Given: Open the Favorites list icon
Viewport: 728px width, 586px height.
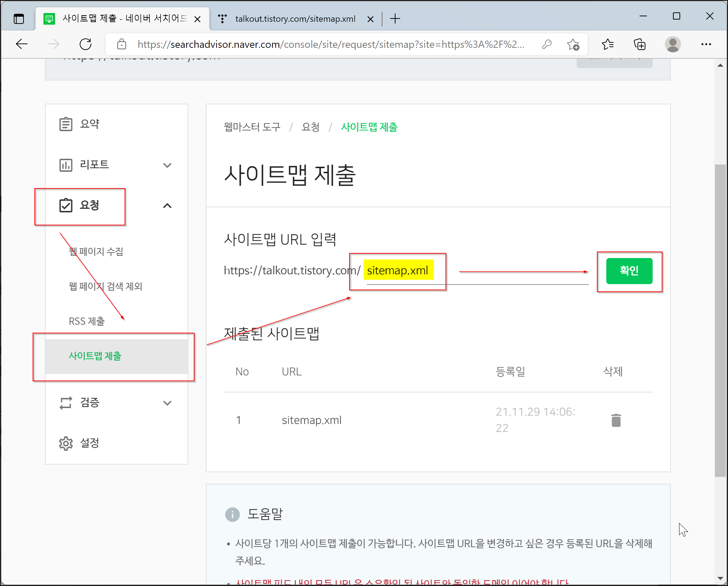Looking at the screenshot, I should point(607,44).
